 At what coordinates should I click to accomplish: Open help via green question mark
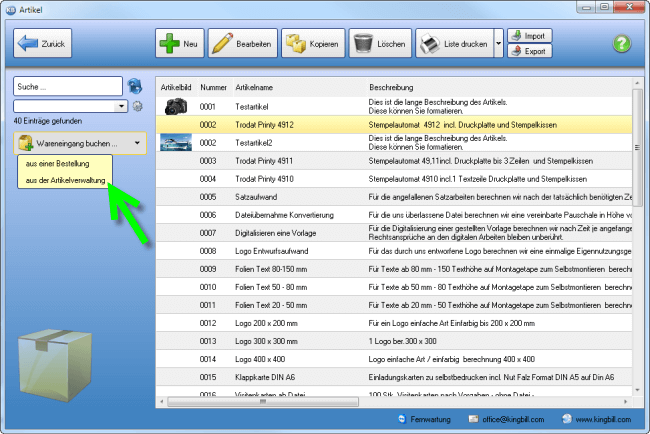(x=621, y=44)
